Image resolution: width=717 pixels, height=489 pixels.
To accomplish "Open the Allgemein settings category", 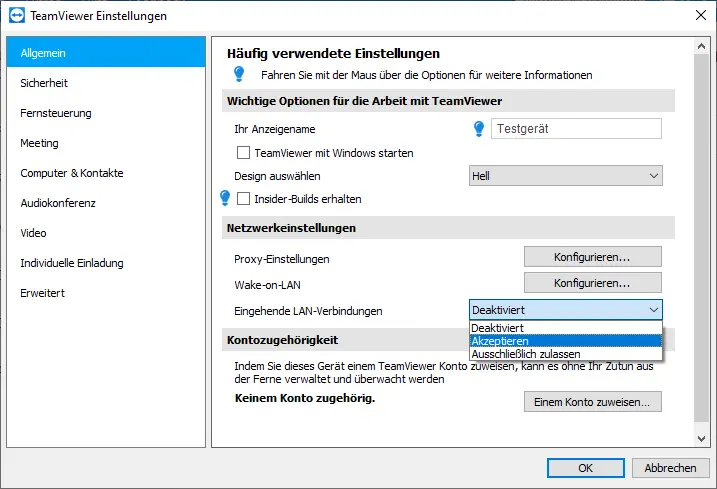I will (106, 53).
